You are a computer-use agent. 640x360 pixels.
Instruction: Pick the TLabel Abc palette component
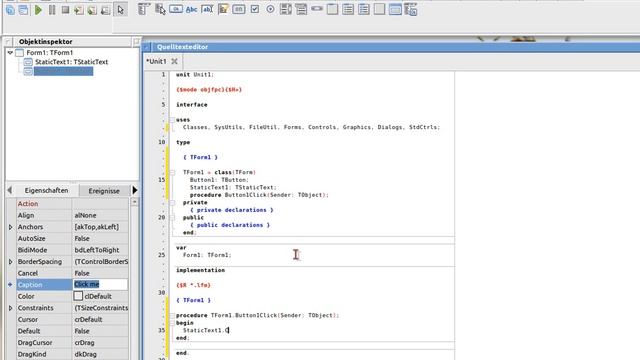tap(191, 9)
